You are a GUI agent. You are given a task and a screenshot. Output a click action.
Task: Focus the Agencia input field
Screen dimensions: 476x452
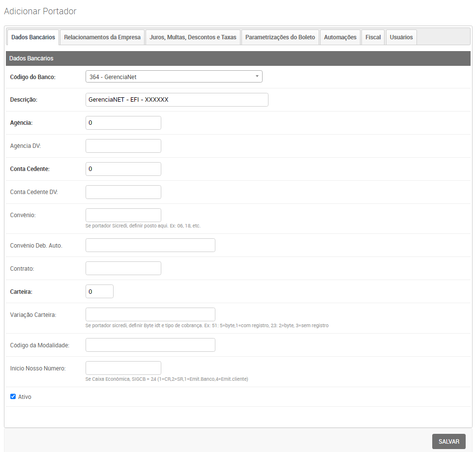click(x=123, y=123)
